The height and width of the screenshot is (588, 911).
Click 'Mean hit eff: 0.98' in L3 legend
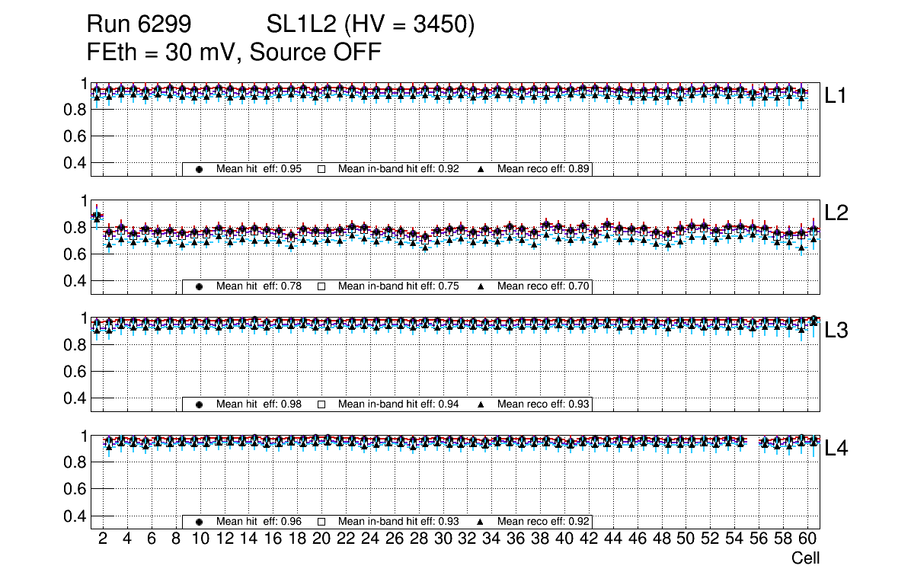pyautogui.click(x=259, y=404)
